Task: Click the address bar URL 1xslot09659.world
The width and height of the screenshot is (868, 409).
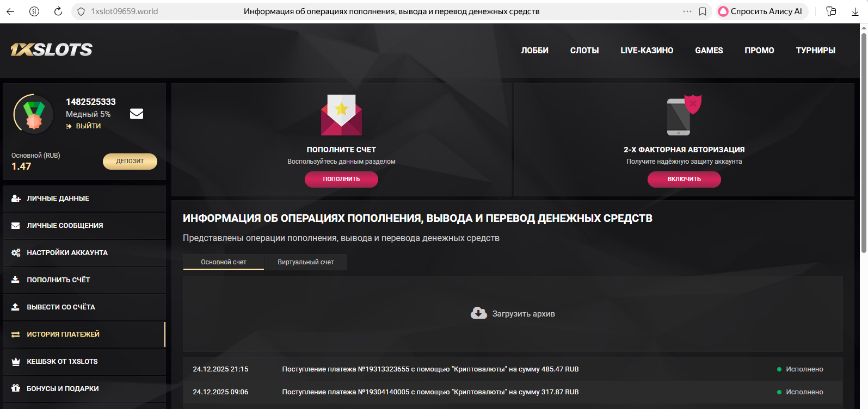Action: [x=125, y=11]
